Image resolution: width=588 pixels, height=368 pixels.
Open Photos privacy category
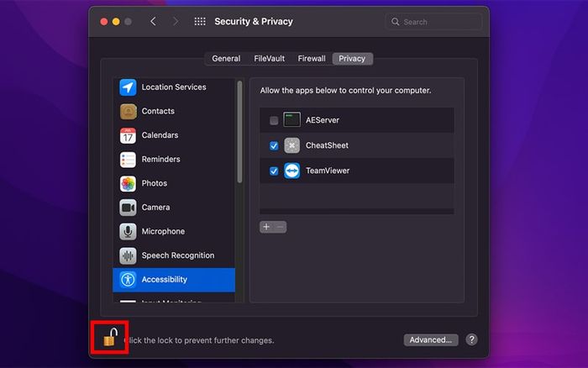pyautogui.click(x=174, y=183)
